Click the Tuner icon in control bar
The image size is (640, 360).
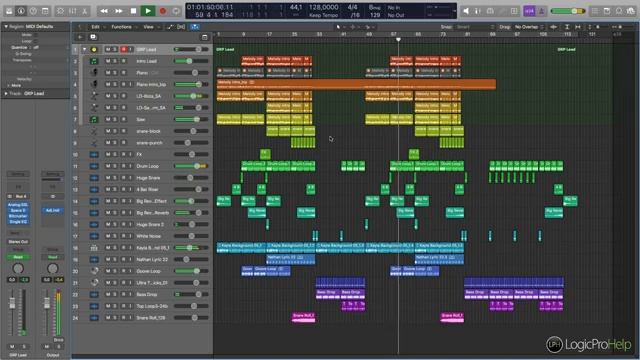tap(478, 11)
